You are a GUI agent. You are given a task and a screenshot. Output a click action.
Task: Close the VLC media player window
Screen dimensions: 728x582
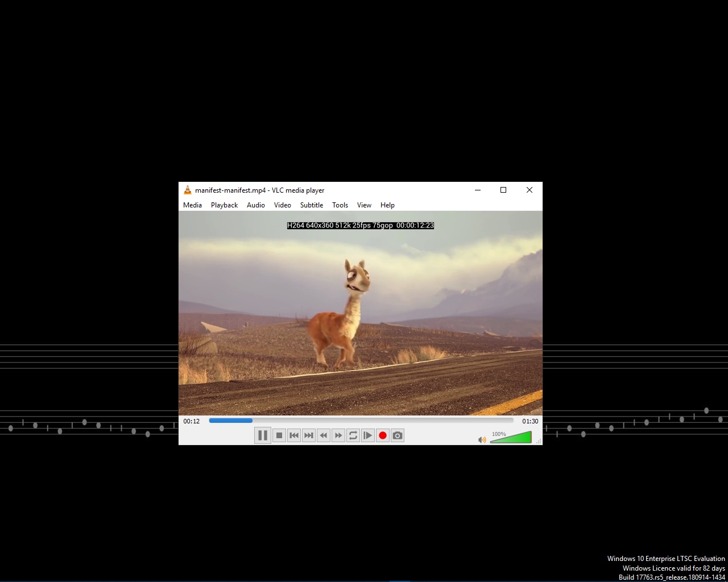pos(530,190)
